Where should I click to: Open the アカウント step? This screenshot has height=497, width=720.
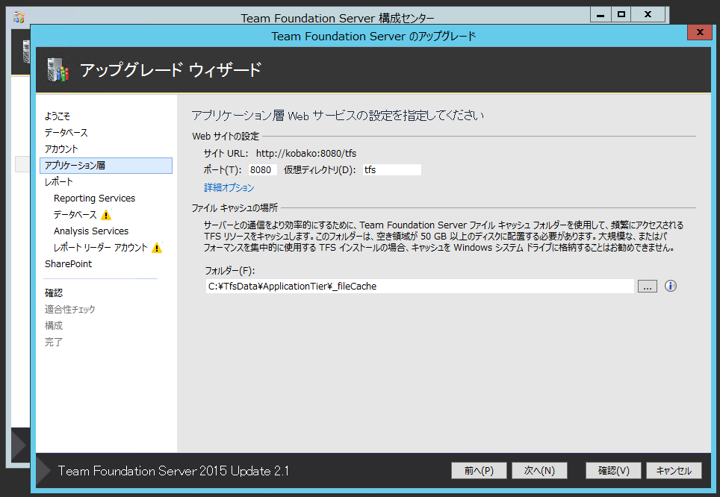point(61,149)
